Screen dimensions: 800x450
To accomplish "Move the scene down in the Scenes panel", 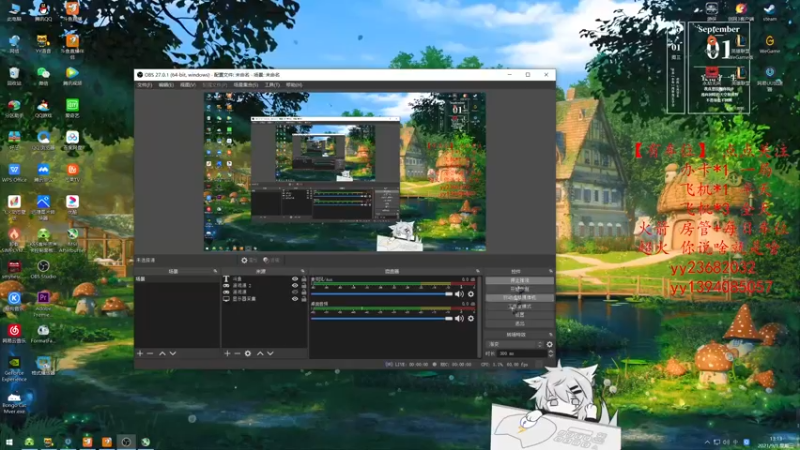I will click(x=173, y=353).
